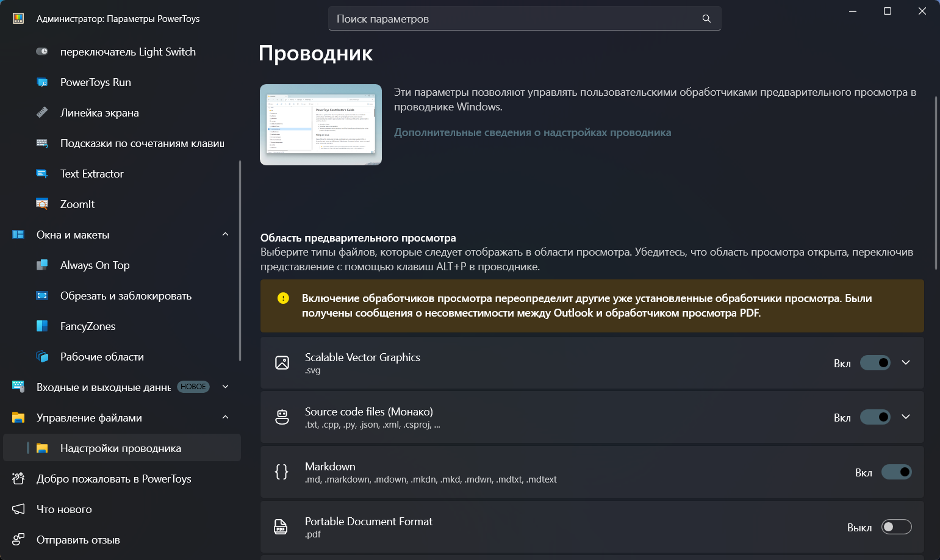This screenshot has height=560, width=940.
Task: Expand Scalable Vector Graphics options chevron
Action: 906,363
